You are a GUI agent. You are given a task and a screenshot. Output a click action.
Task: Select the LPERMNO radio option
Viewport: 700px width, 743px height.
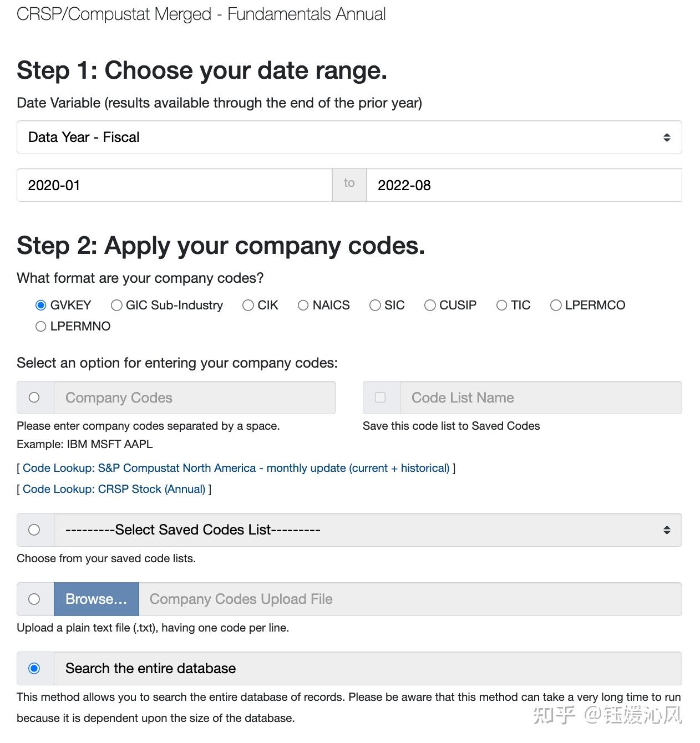[40, 327]
